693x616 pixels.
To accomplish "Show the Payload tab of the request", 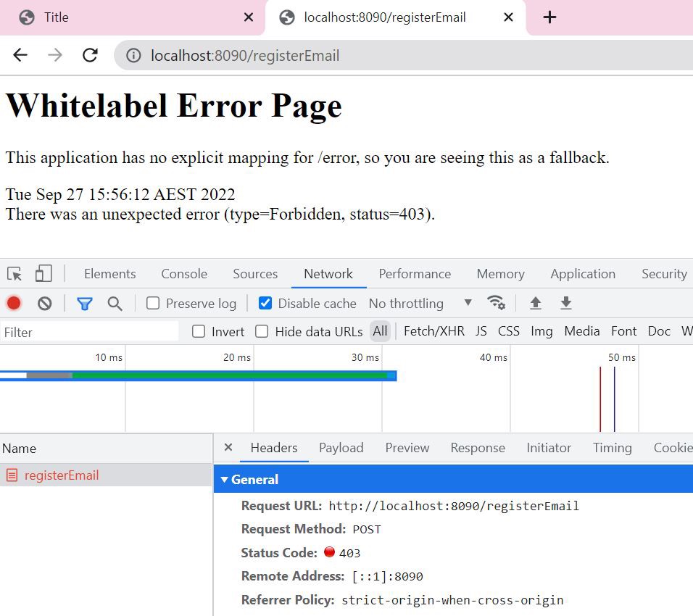I will (341, 448).
